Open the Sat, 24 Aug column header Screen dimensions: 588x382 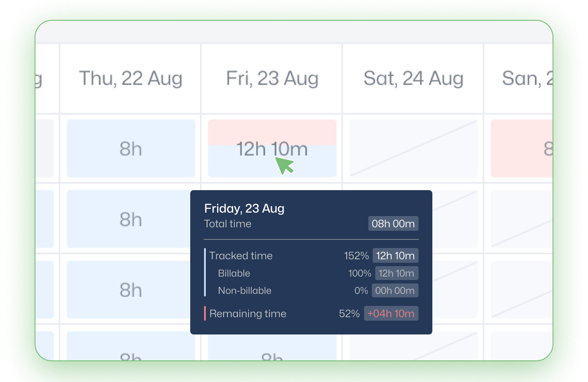click(413, 79)
